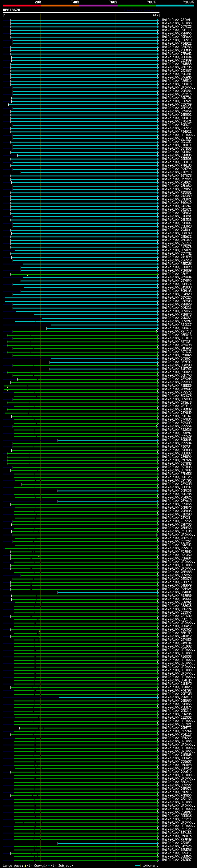Select label UniRef100_Q655W2
This screenshot has height=868, width=197.
tap(176, 389)
